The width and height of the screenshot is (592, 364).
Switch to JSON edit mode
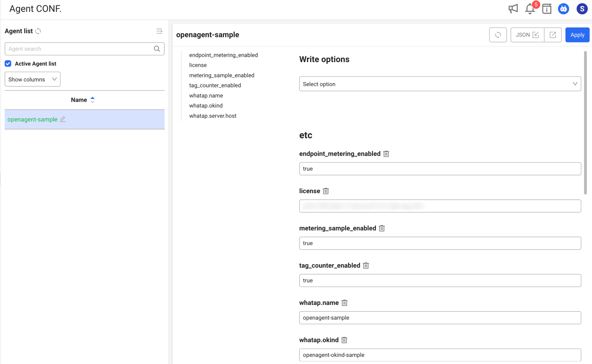click(x=527, y=35)
